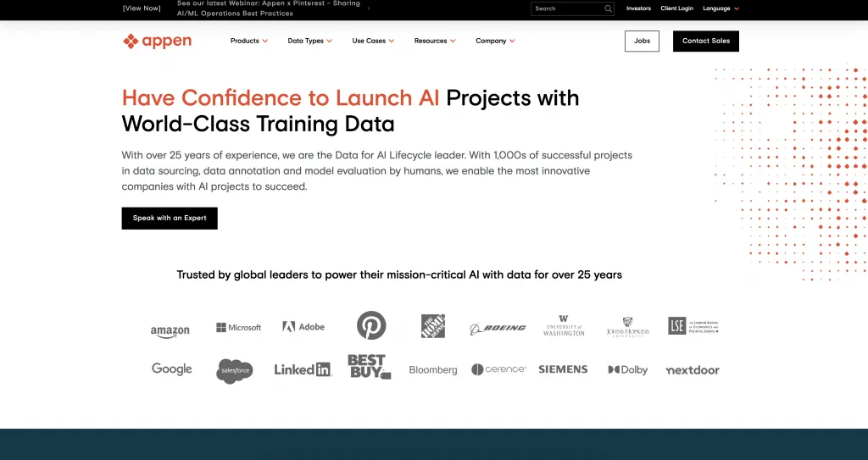Click the paragraph beginning 'With over 25 years'
This screenshot has width=868, height=460.
pos(377,170)
